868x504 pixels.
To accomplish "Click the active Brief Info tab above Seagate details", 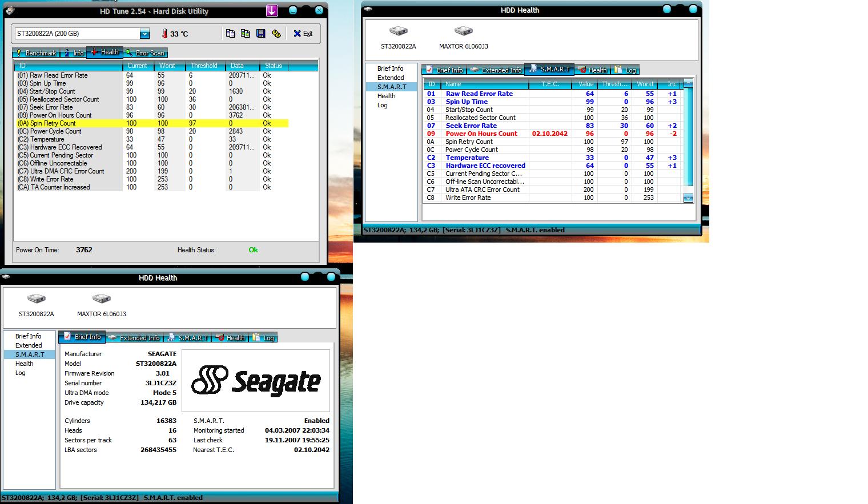I will coord(82,337).
